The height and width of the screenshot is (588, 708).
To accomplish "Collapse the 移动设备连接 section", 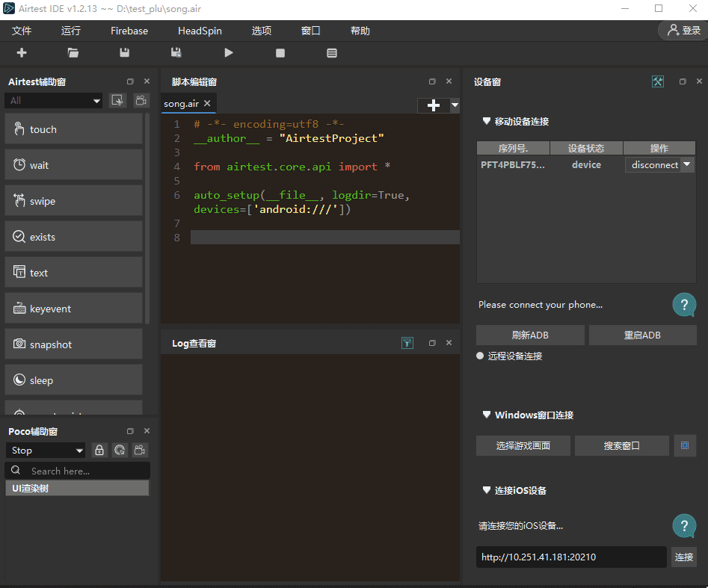I will 487,121.
